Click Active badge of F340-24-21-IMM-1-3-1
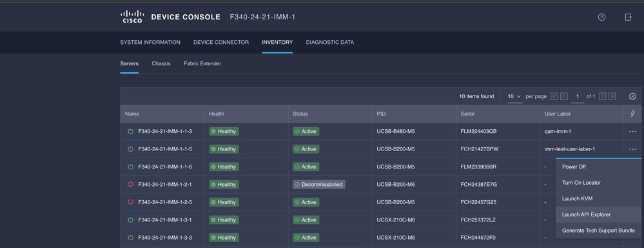Image resolution: width=644 pixels, height=248 pixels. click(306, 220)
